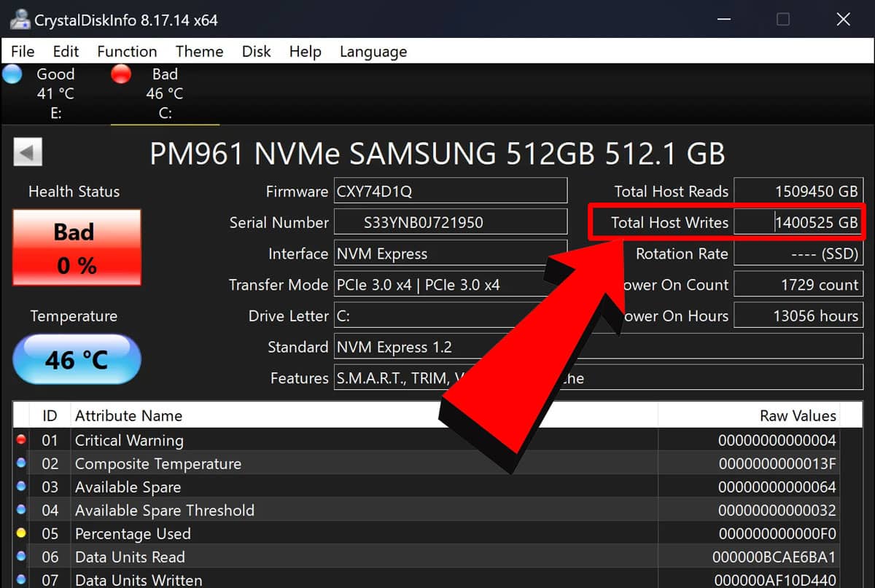The height and width of the screenshot is (588, 875).
Task: Open the Theme menu
Action: [199, 51]
